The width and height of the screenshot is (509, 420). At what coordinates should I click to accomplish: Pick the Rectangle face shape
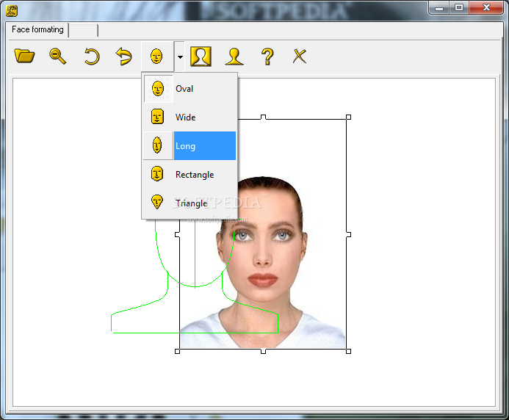(x=190, y=174)
